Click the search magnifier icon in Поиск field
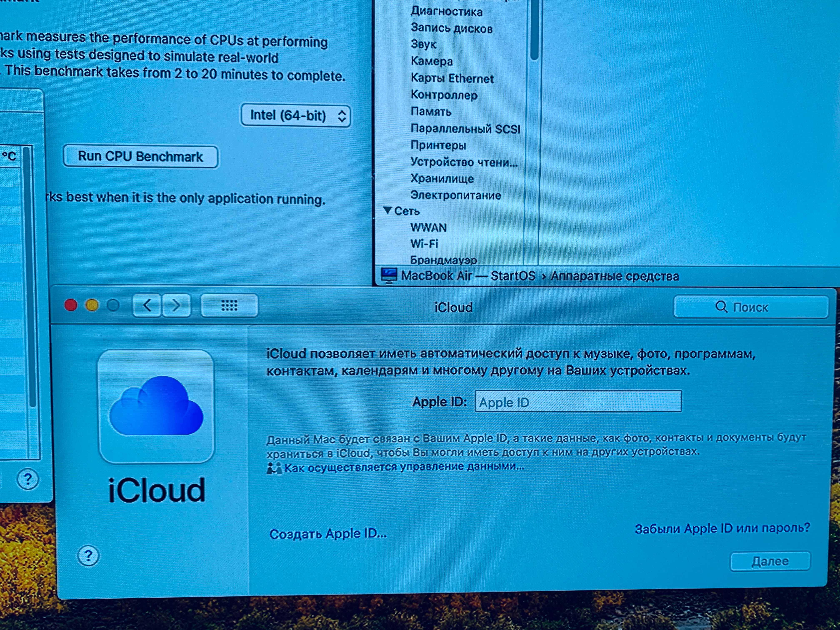This screenshot has height=630, width=840. point(721,306)
